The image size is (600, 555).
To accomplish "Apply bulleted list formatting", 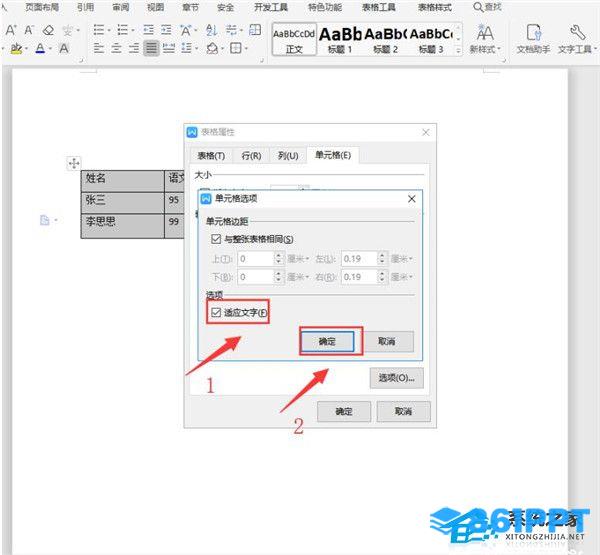I will pyautogui.click(x=99, y=29).
